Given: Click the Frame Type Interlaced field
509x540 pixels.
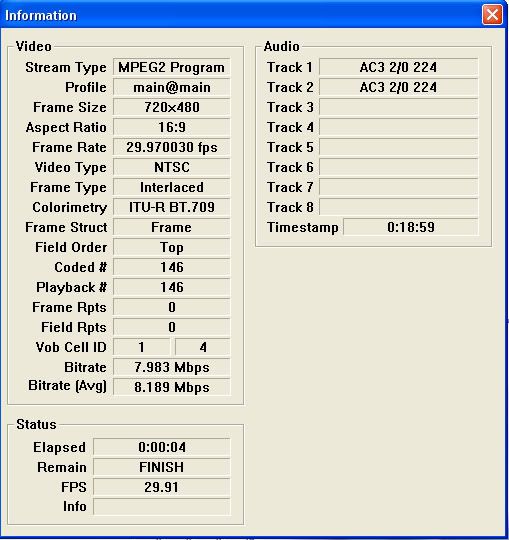Looking at the screenshot, I should click(172, 187).
